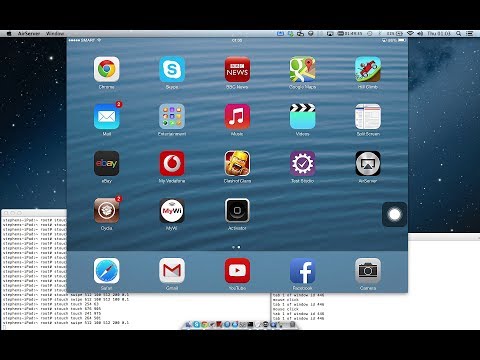Open the AirServer menu in the menu bar
Viewport: 480px width, 360px height.
click(29, 34)
